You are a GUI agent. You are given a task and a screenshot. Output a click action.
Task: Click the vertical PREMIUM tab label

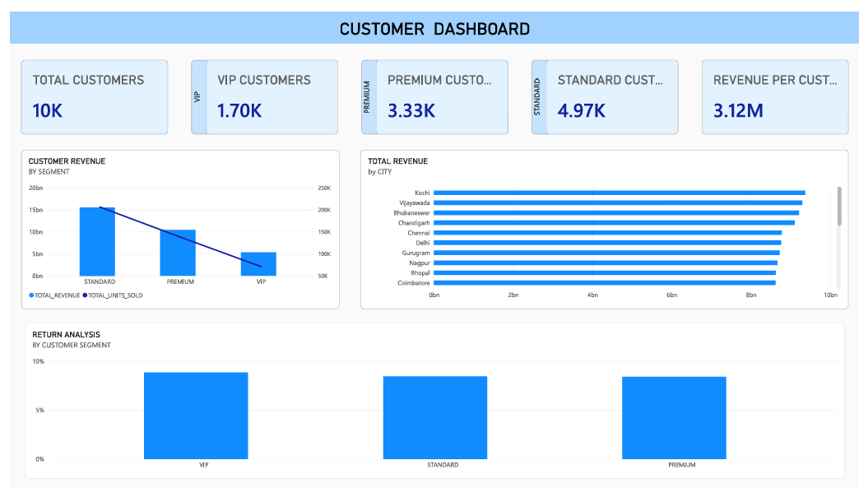368,97
